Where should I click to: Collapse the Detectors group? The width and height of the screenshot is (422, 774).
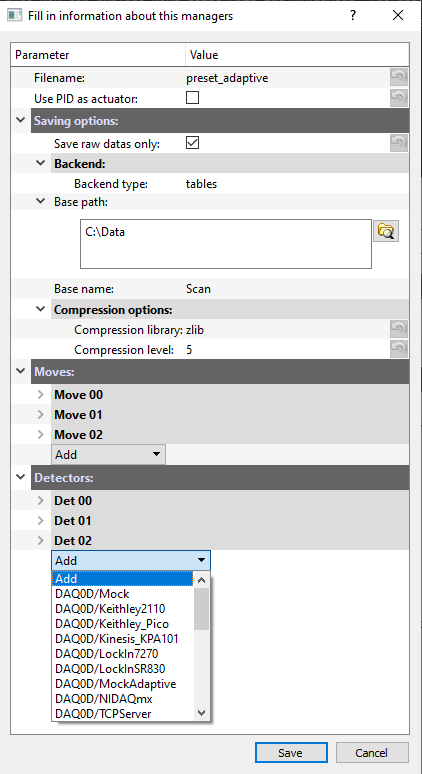point(21,477)
